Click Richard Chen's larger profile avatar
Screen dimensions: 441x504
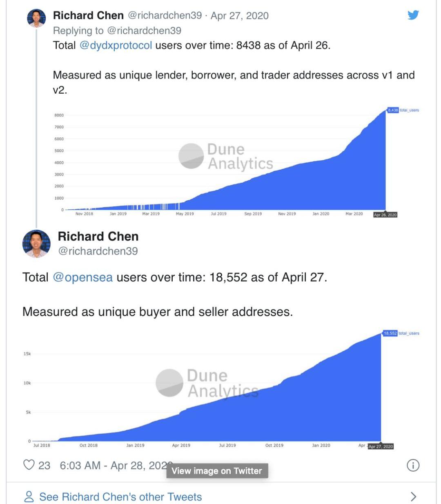(x=36, y=244)
